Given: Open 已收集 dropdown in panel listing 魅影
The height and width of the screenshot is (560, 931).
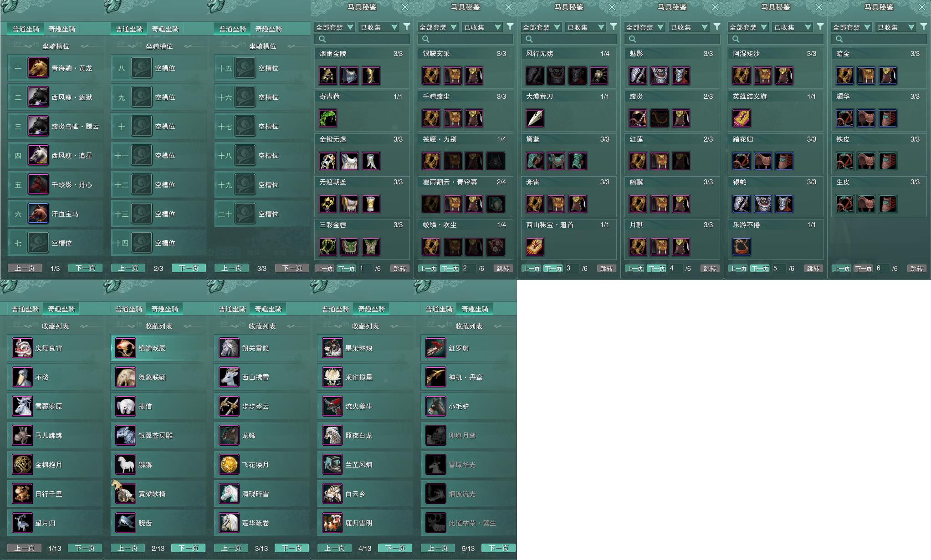Looking at the screenshot, I should point(689,27).
